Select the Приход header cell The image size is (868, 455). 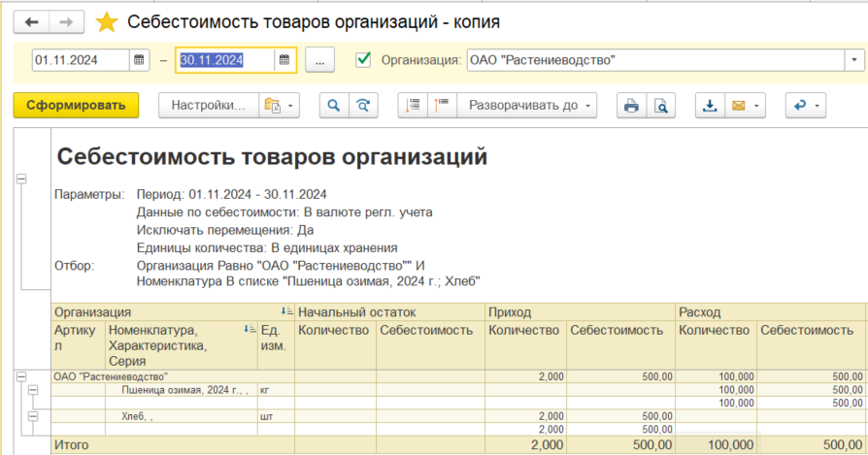581,311
